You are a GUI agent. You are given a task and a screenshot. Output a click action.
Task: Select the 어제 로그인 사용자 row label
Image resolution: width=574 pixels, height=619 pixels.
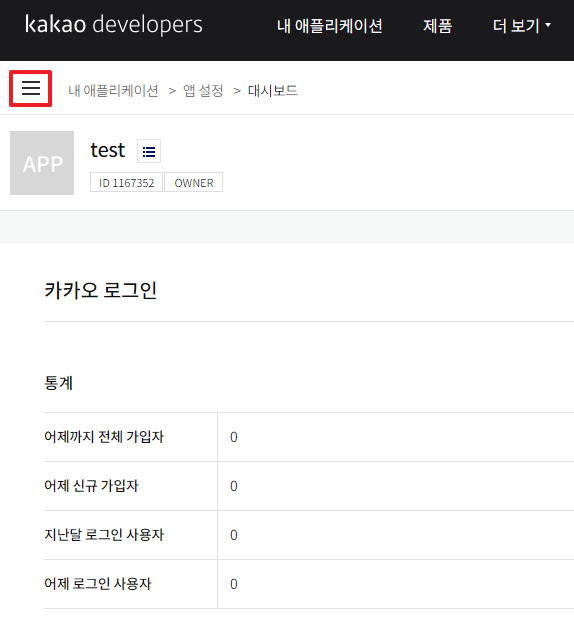98,584
